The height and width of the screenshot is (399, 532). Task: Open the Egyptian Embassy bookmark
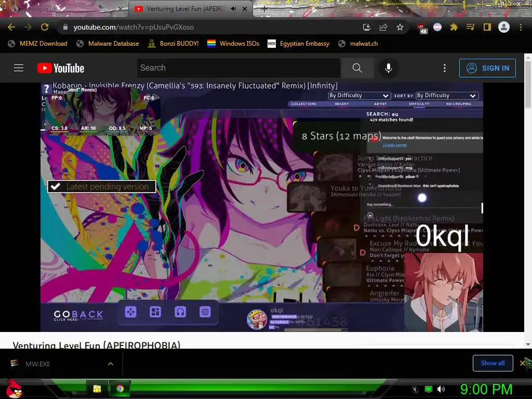[298, 44]
